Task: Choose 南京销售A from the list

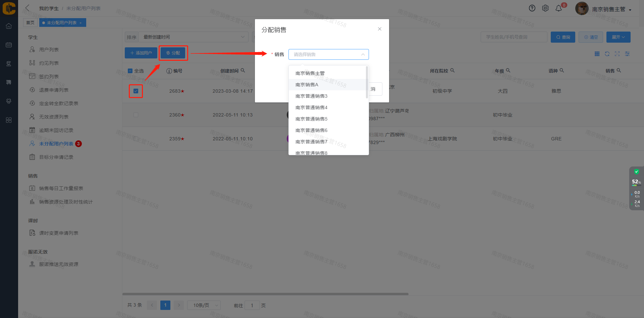Action: 307,85
